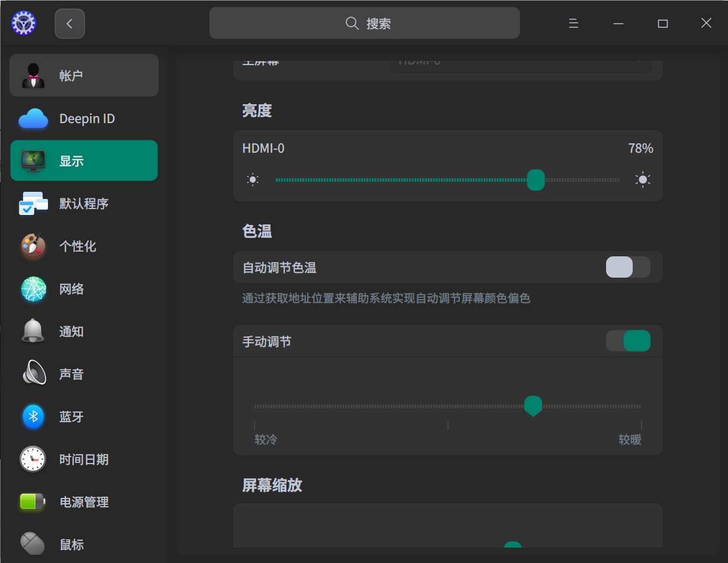Select 显示 in the sidebar
Screen dimensions: 728x563
[x=84, y=160]
